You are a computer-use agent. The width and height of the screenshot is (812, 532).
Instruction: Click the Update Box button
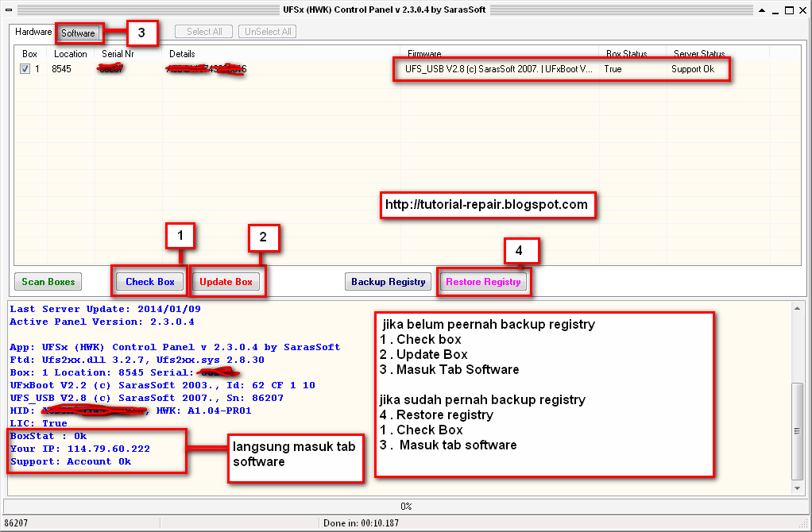[x=226, y=282]
